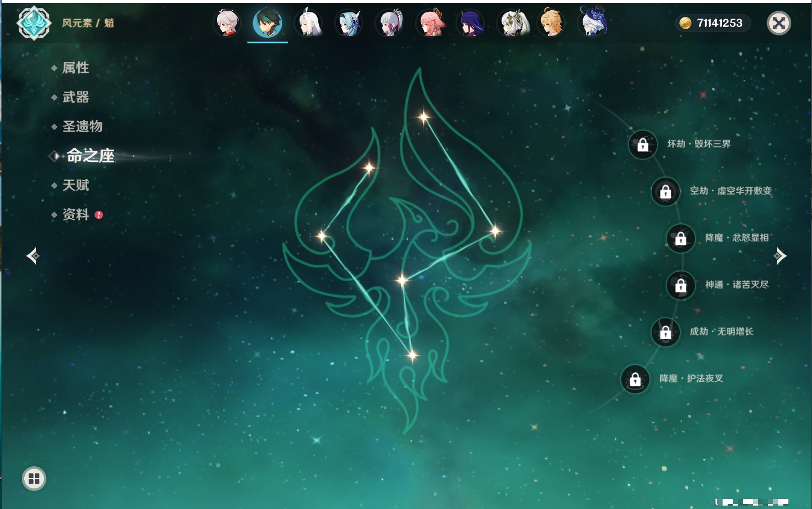Click the 风元素 / 魈 title text

tap(88, 23)
